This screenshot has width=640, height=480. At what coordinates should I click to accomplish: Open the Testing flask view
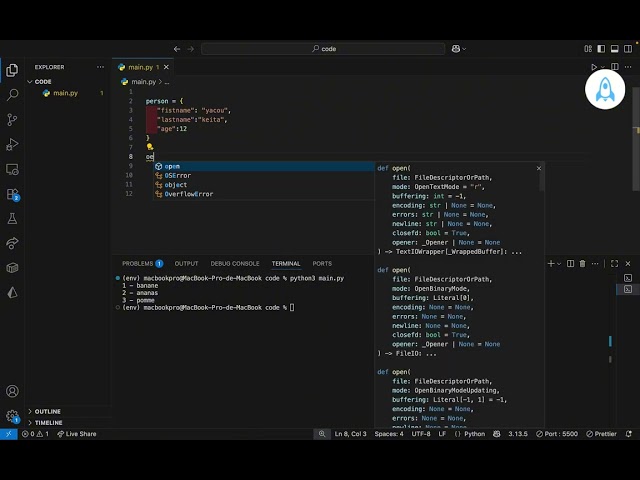12,218
